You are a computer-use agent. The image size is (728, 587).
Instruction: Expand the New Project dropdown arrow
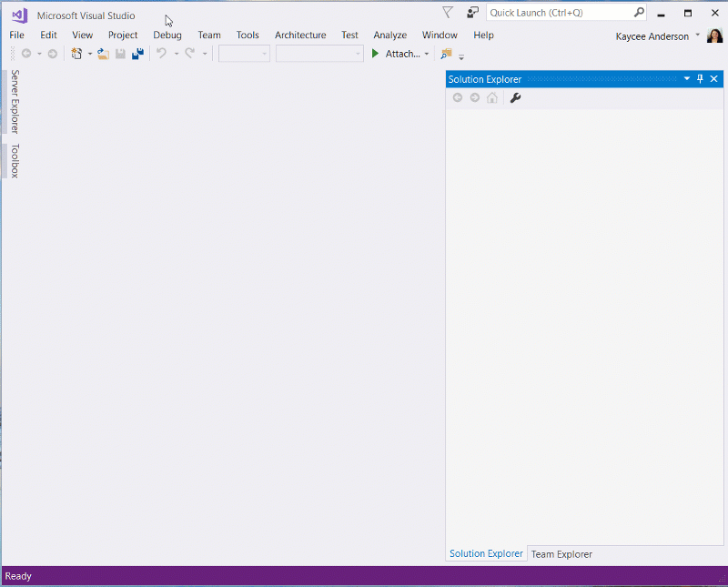[x=89, y=54]
